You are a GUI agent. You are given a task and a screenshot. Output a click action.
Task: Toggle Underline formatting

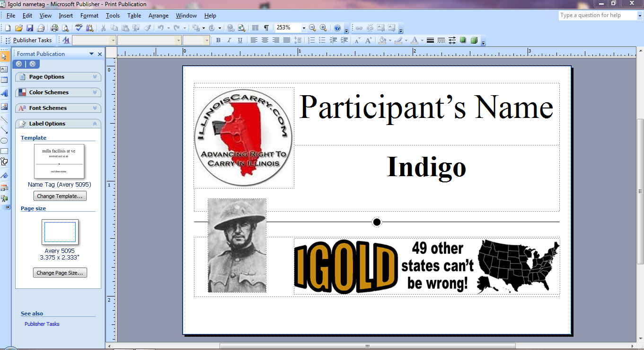[240, 40]
